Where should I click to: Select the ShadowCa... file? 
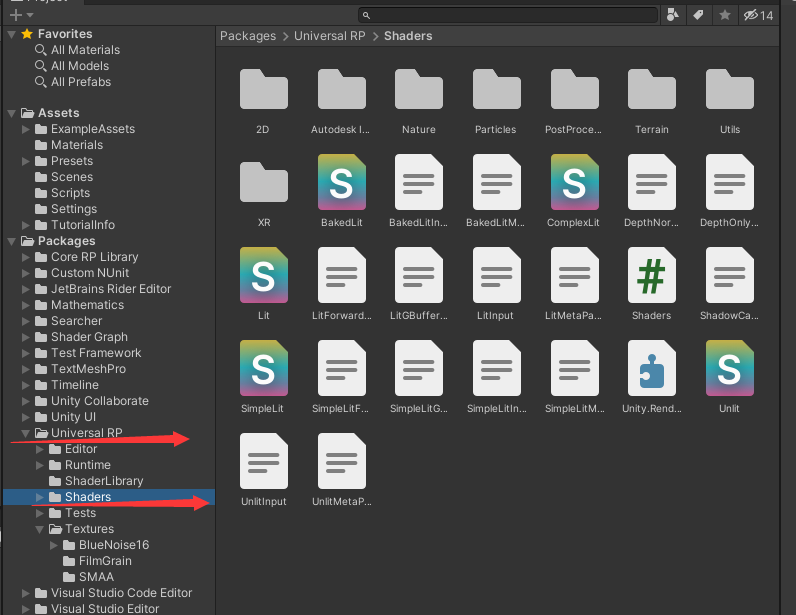729,275
